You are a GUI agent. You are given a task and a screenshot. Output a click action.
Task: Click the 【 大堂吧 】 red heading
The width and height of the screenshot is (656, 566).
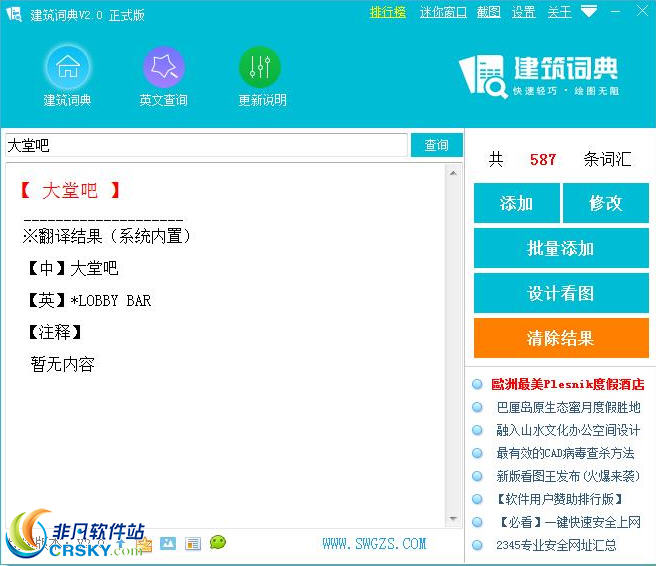[70, 190]
